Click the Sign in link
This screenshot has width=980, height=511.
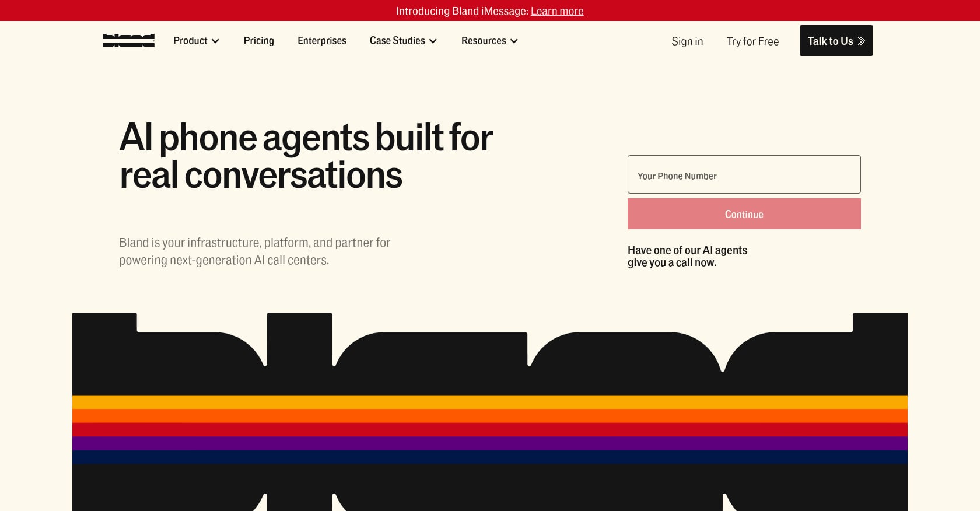tap(687, 41)
